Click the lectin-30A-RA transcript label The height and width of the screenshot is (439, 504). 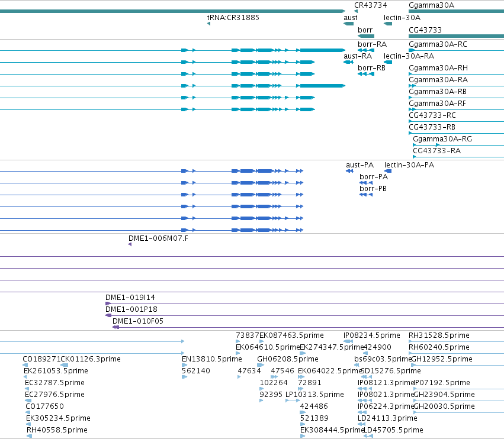point(409,56)
